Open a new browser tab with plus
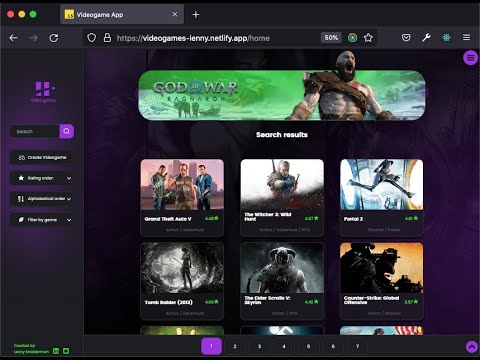The width and height of the screenshot is (480, 360). coord(196,14)
